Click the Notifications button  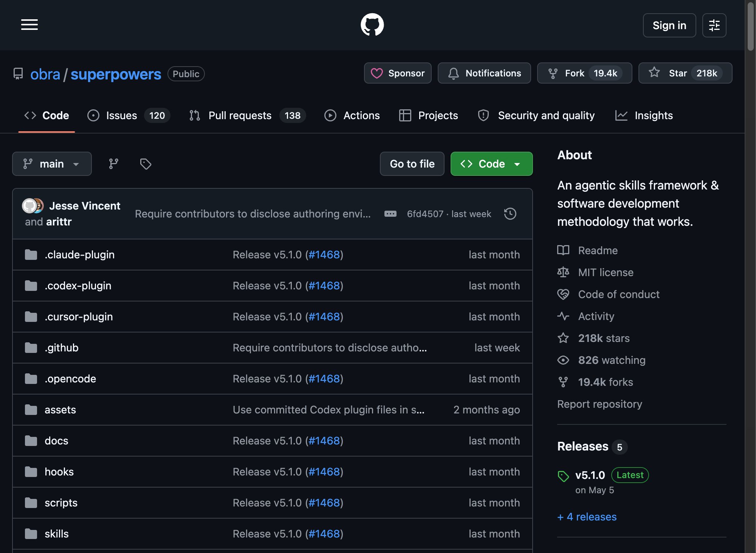pyautogui.click(x=484, y=73)
